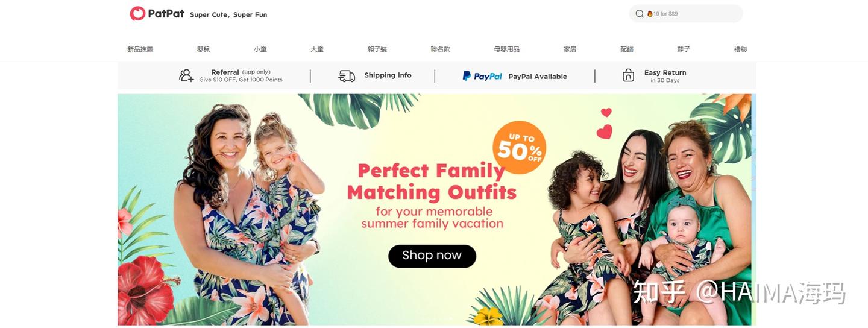The width and height of the screenshot is (868, 328).
Task: Open the Shipping Info link
Action: click(x=388, y=75)
